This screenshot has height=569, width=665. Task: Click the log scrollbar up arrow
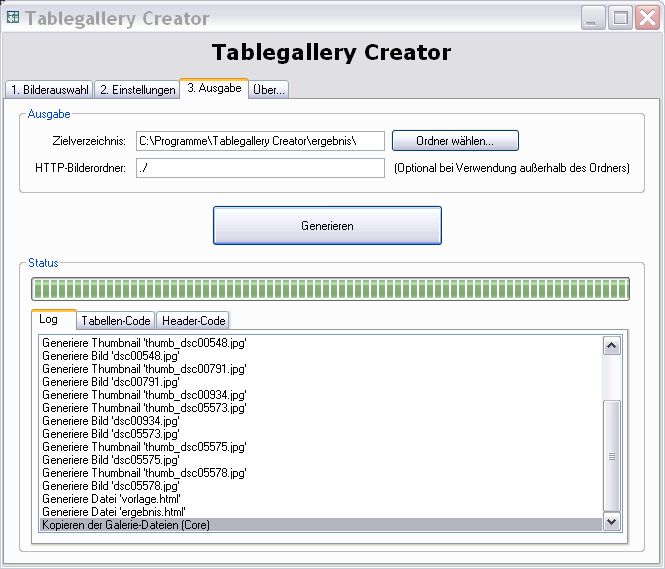click(x=612, y=346)
